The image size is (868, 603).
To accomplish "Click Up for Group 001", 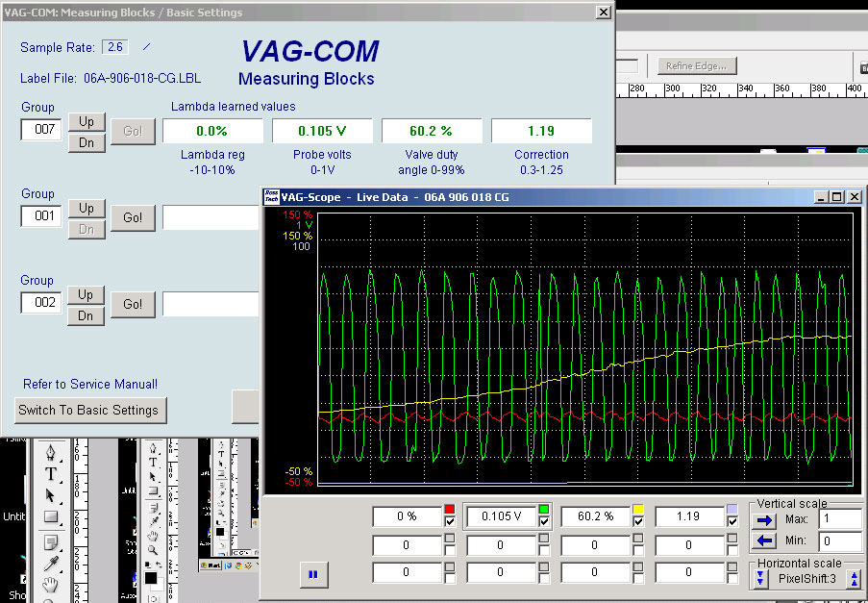I will point(87,208).
